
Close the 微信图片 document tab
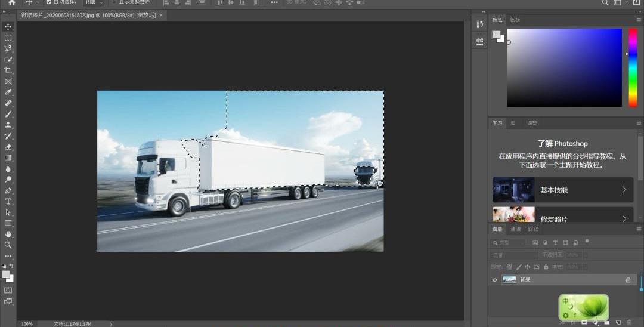click(x=161, y=15)
